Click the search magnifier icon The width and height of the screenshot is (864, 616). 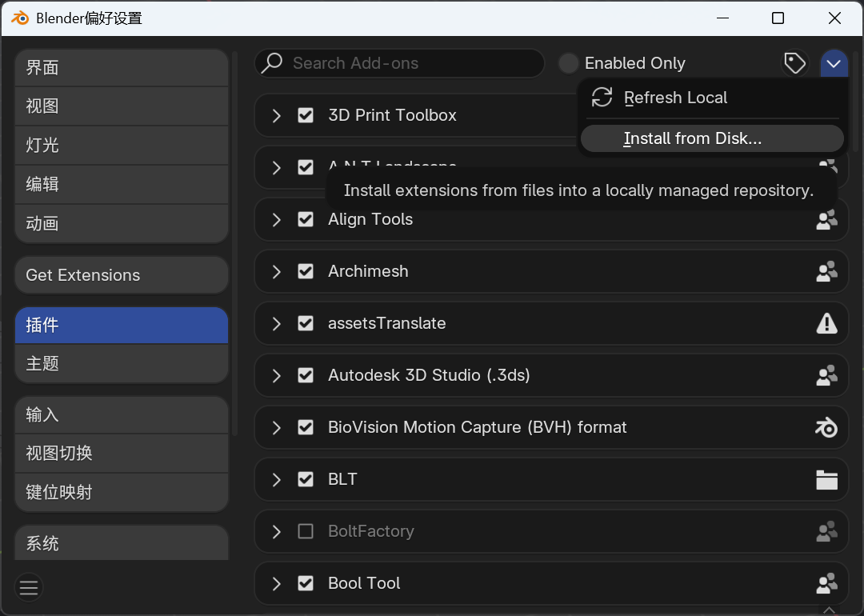tap(272, 63)
